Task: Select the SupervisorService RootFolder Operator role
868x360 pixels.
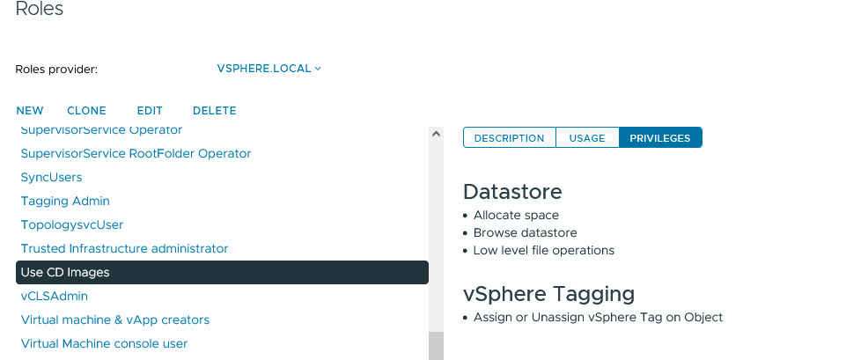Action: coord(136,153)
